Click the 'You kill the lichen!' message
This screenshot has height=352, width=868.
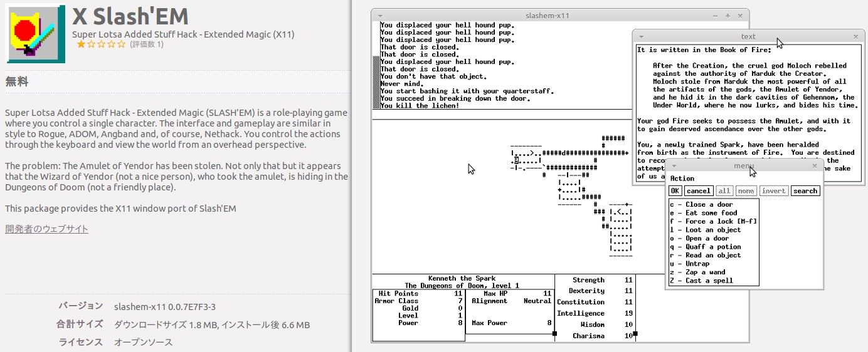pyautogui.click(x=420, y=105)
